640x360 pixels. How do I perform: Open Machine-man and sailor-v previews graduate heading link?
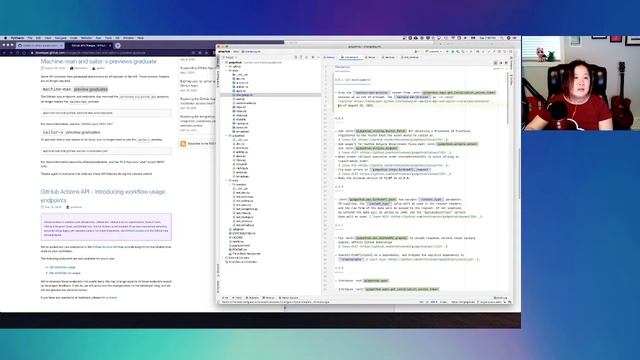tap(98, 61)
